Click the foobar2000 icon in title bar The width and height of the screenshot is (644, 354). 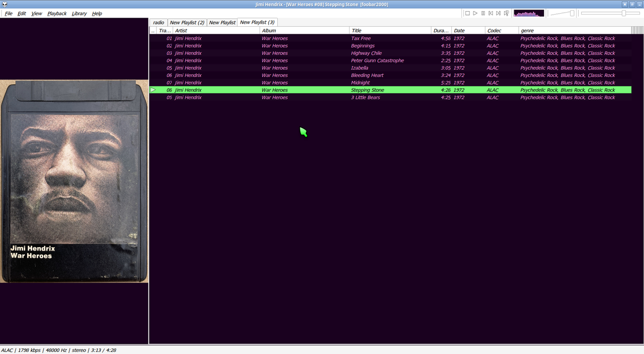(5, 4)
